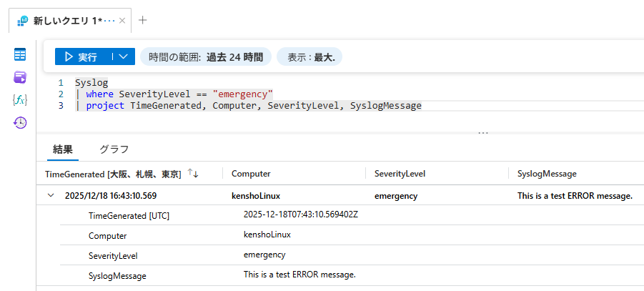644x291 pixels.
Task: Click the "emergency" string in query editor
Action: (243, 94)
